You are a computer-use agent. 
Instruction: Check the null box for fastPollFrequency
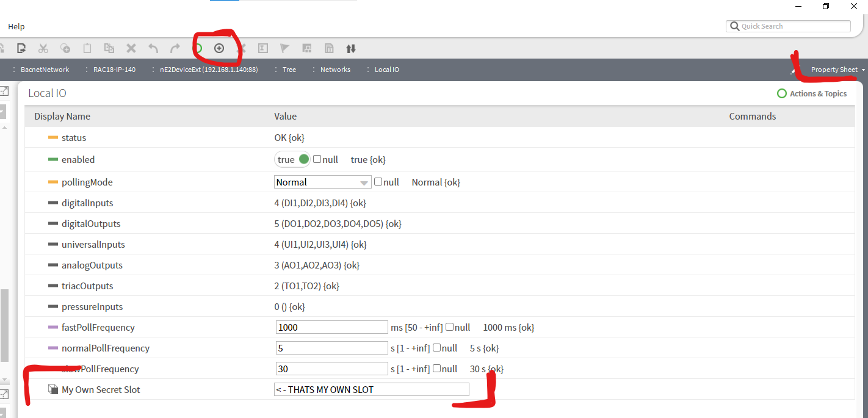point(450,327)
